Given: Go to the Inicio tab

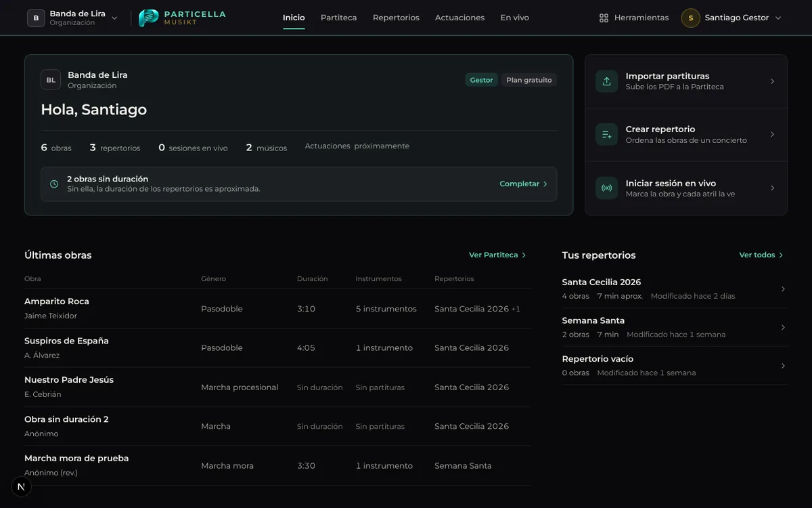Looking at the screenshot, I should coord(294,18).
